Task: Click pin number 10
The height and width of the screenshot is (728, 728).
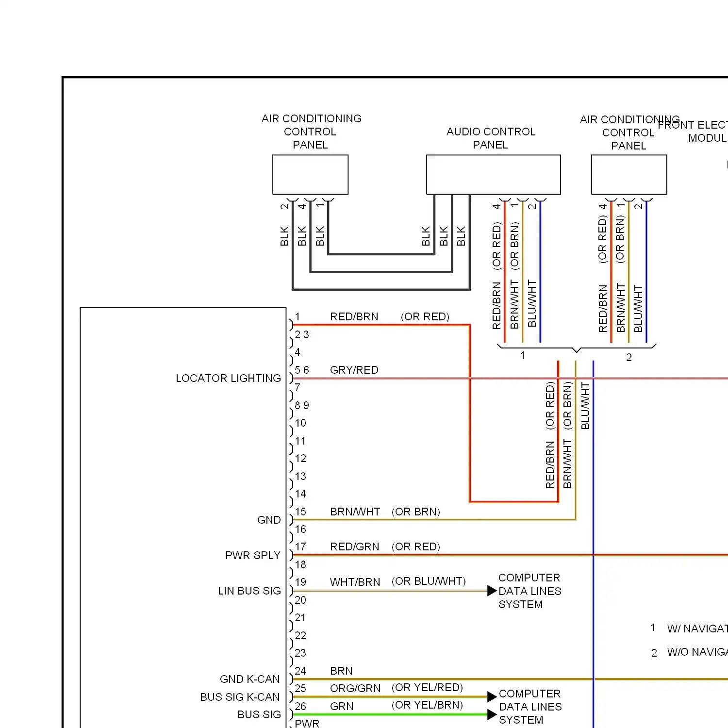Action: 300,423
